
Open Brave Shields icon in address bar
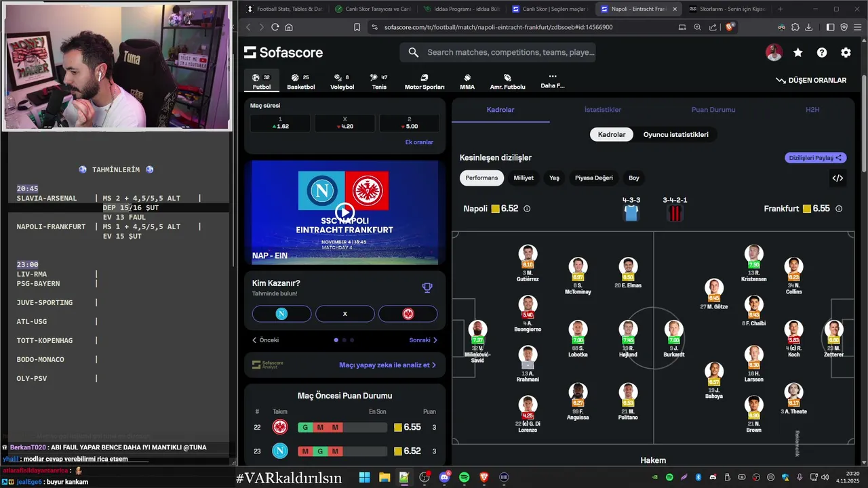point(730,27)
